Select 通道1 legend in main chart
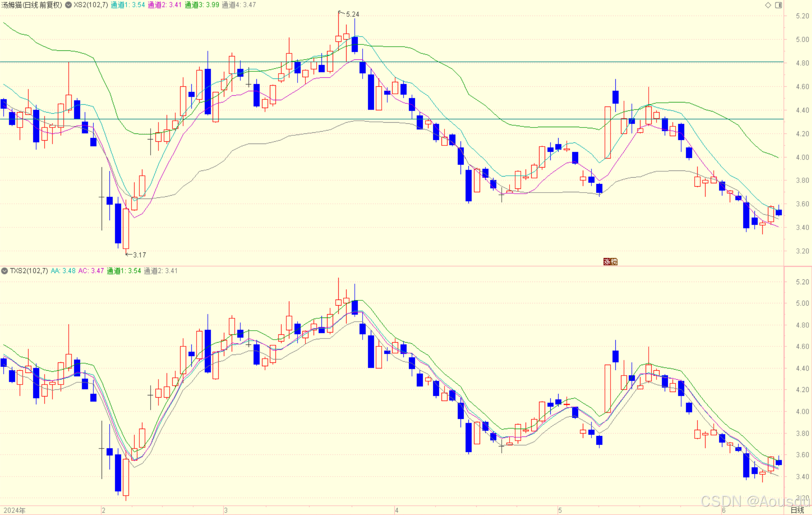 (127, 5)
